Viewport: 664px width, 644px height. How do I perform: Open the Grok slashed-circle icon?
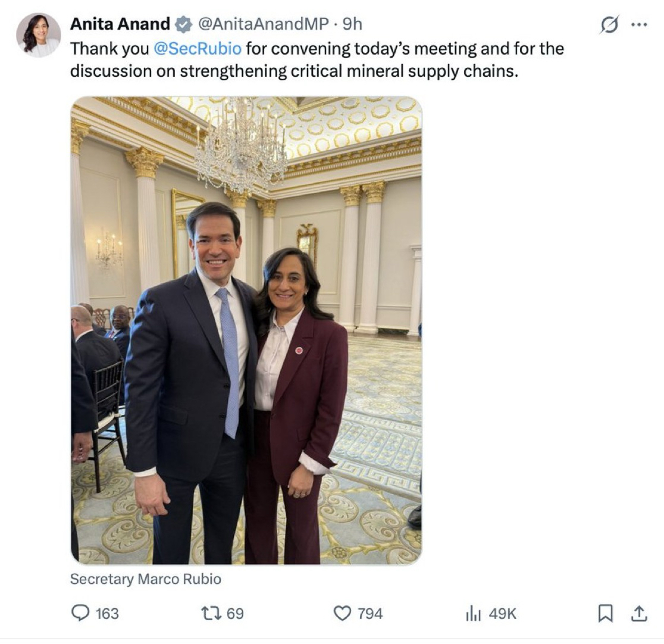click(610, 25)
